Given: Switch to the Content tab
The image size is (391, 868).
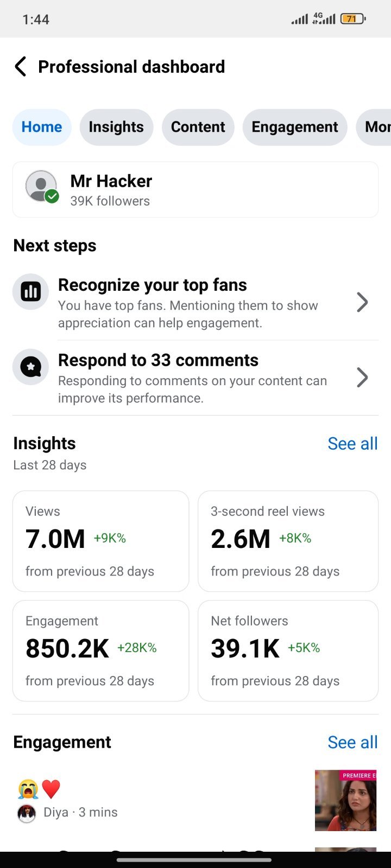Looking at the screenshot, I should click(198, 127).
